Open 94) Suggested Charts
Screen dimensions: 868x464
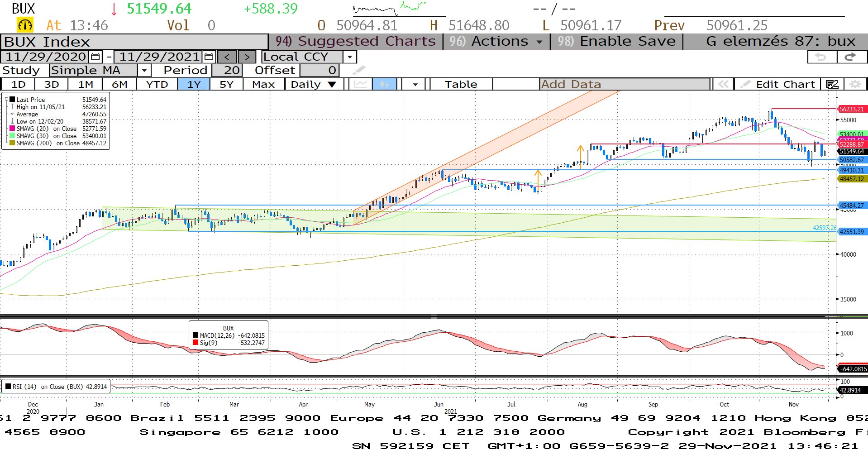pos(356,41)
